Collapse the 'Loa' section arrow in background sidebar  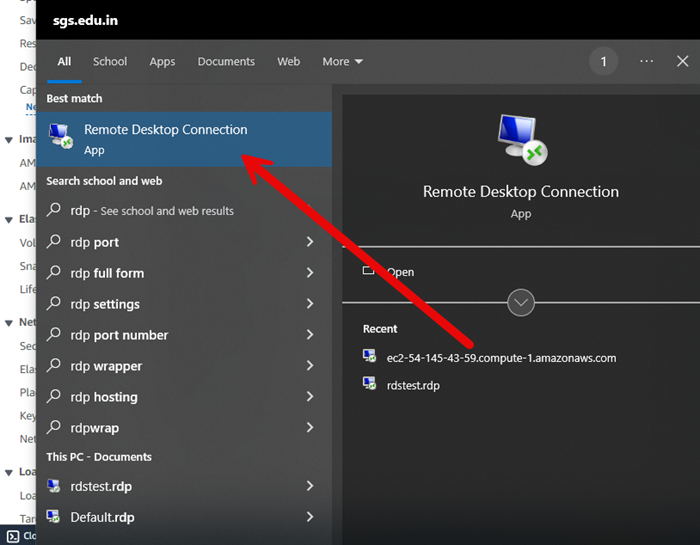pos(8,472)
